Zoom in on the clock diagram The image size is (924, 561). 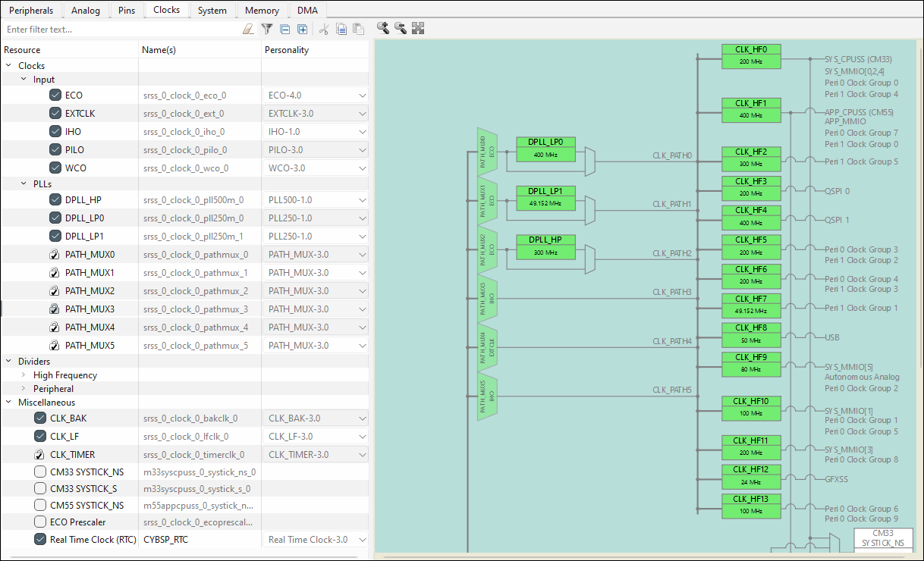click(x=383, y=28)
